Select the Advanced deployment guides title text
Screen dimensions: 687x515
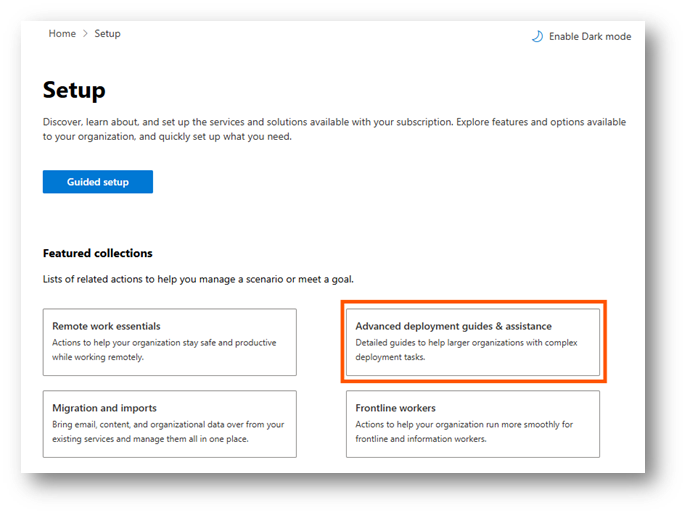coord(453,326)
